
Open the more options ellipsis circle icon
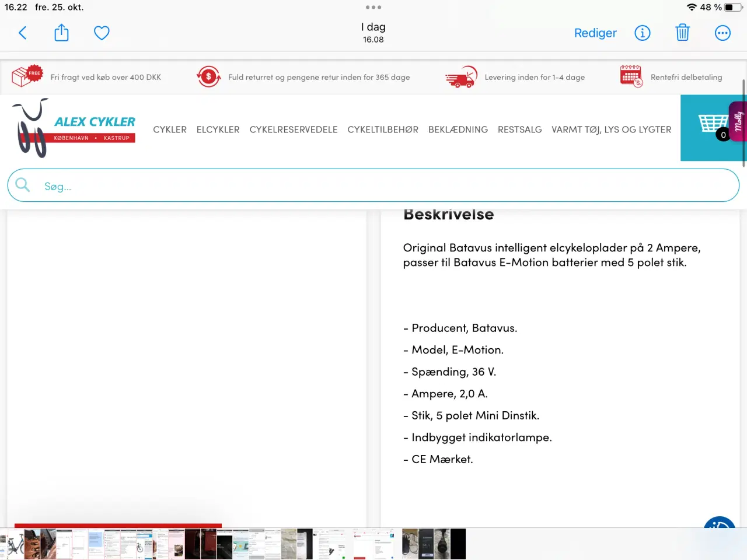(x=722, y=33)
